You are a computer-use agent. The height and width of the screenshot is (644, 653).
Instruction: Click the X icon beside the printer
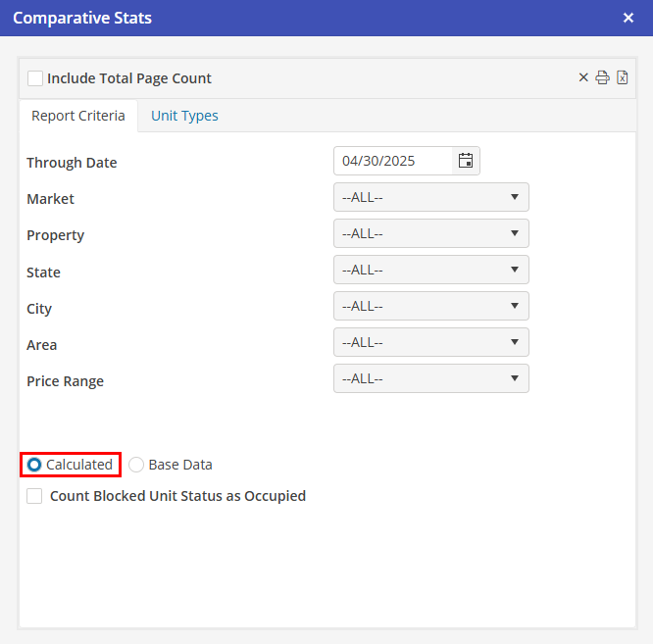point(583,78)
